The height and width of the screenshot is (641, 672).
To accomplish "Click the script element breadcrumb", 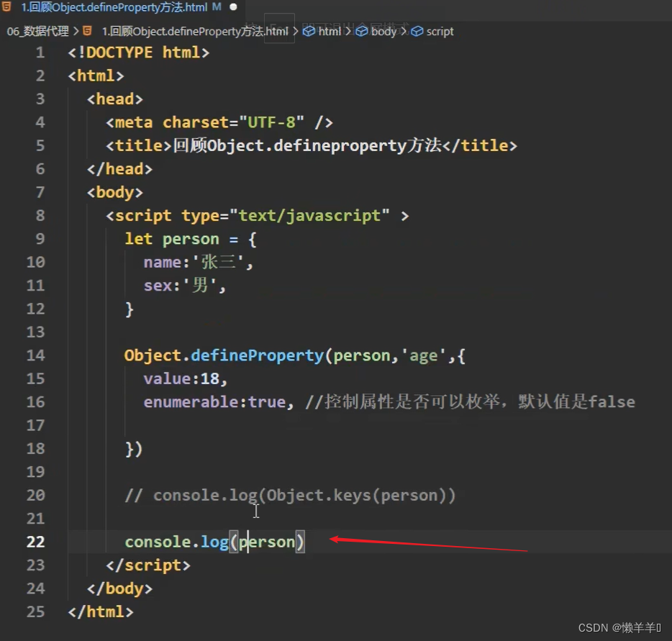I will [x=440, y=31].
